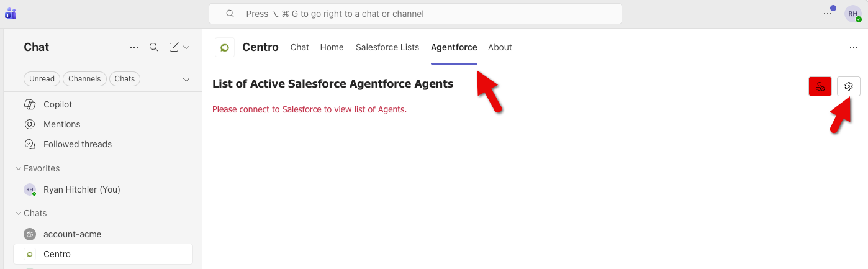Click the Microsoft Teams logo icon
The image size is (868, 269).
click(x=10, y=14)
